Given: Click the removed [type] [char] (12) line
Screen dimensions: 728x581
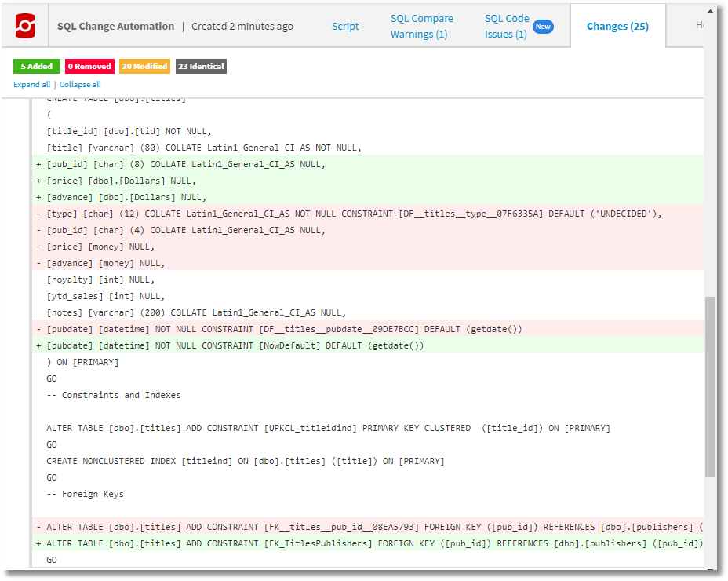Looking at the screenshot, I should pyautogui.click(x=368, y=214).
